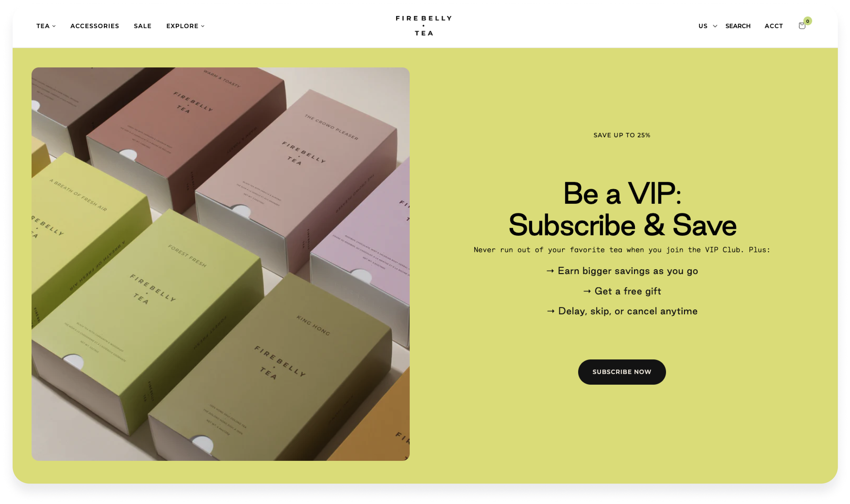Open the EXPLORE navigation label
Screen dimensions: 850x504
[183, 26]
